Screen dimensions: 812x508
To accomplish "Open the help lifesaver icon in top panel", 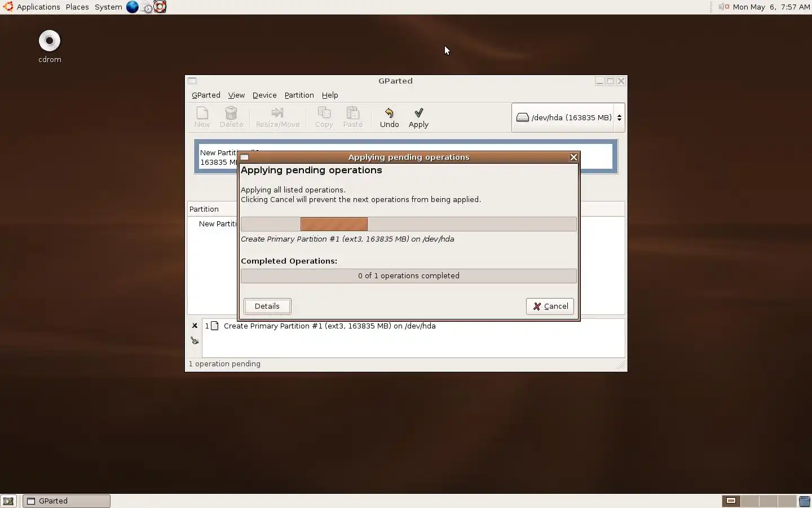I will (x=160, y=7).
